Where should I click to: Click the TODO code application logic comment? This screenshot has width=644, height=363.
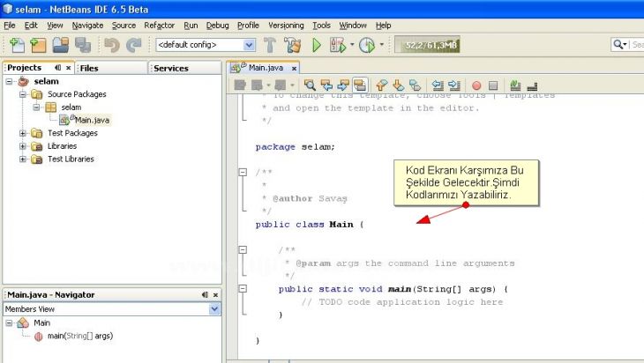(402, 302)
